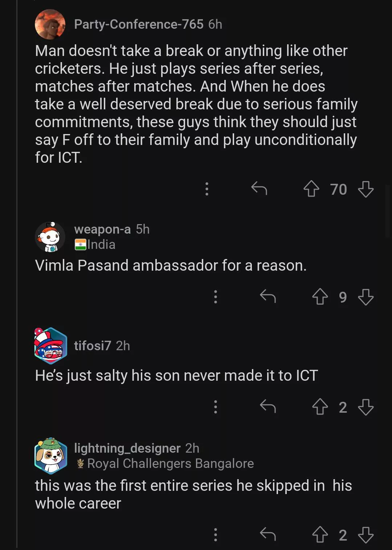Upvote Party-Conference-765's comment
Image resolution: width=392 pixels, height=550 pixels.
point(311,189)
